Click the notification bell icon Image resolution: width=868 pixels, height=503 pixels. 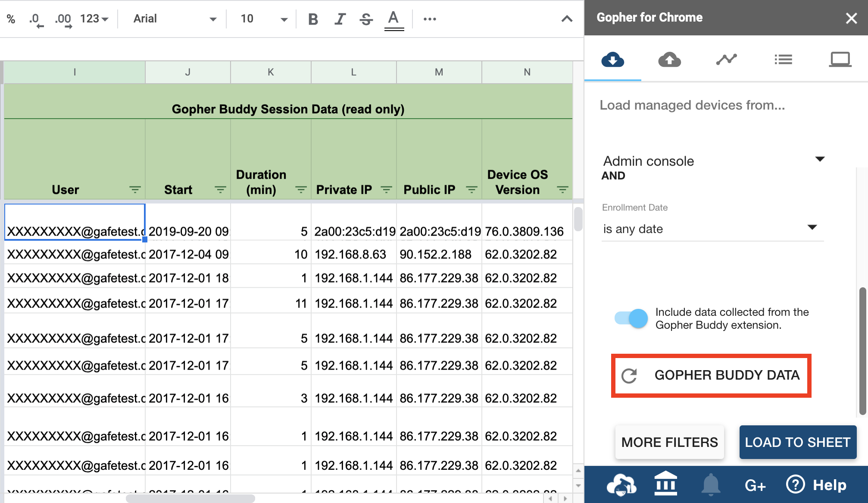point(711,484)
